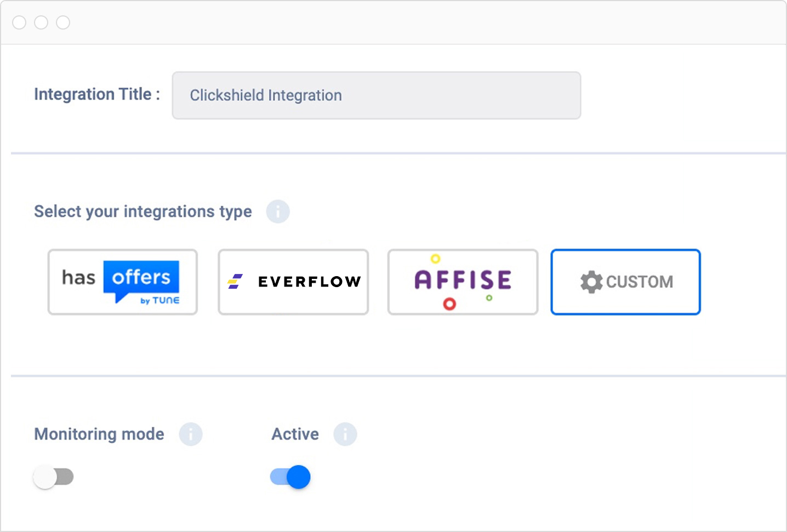
Task: Enable the Monitoring mode switch
Action: pos(53,477)
